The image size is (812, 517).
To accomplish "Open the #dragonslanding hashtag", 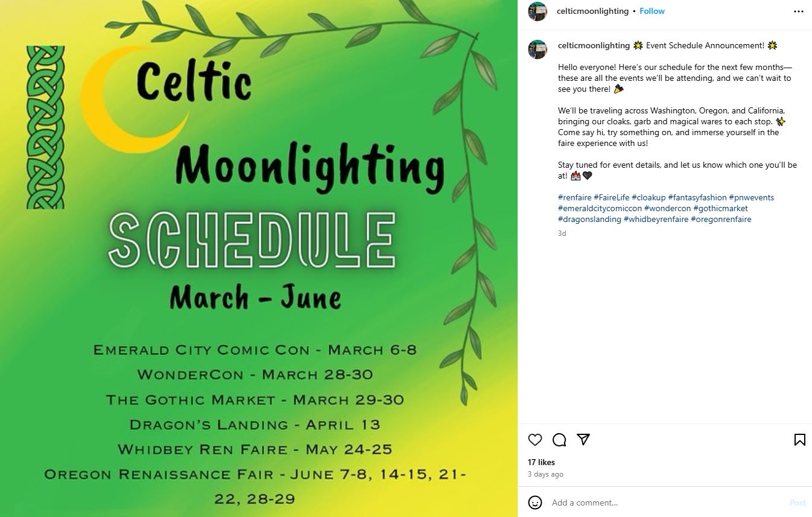I will [x=589, y=219].
